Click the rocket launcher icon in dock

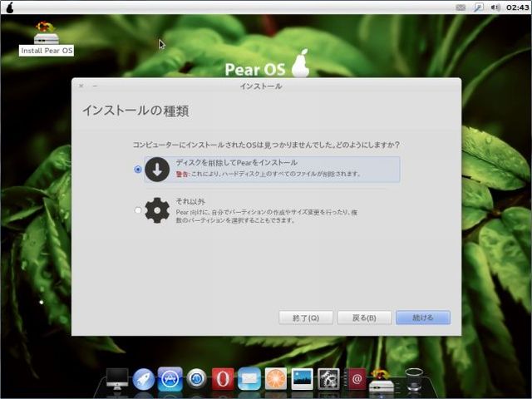(144, 379)
